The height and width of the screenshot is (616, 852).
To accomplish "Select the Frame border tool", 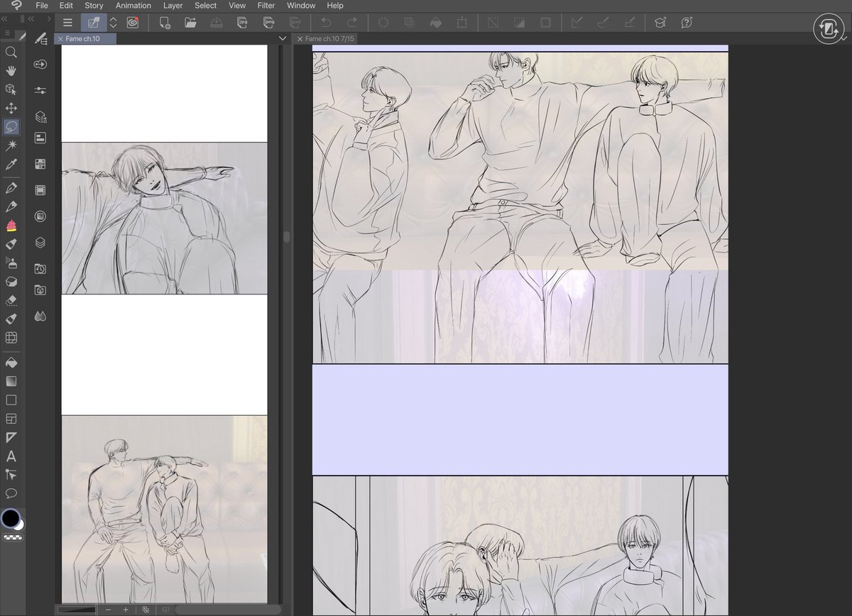I will (11, 419).
